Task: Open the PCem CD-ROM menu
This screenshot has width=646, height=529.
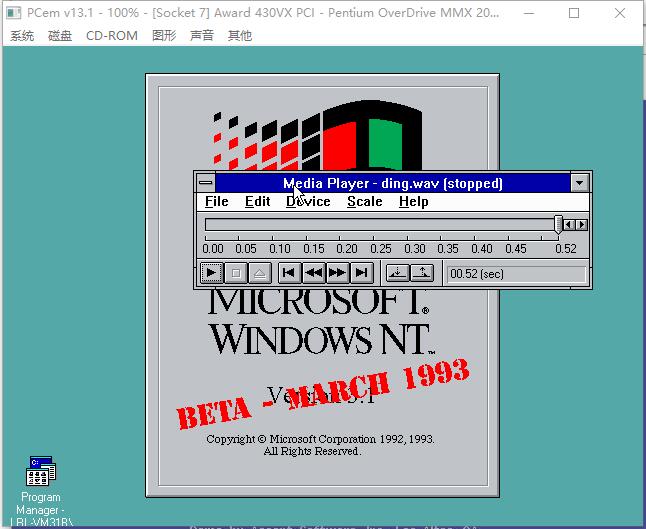Action: click(x=112, y=36)
